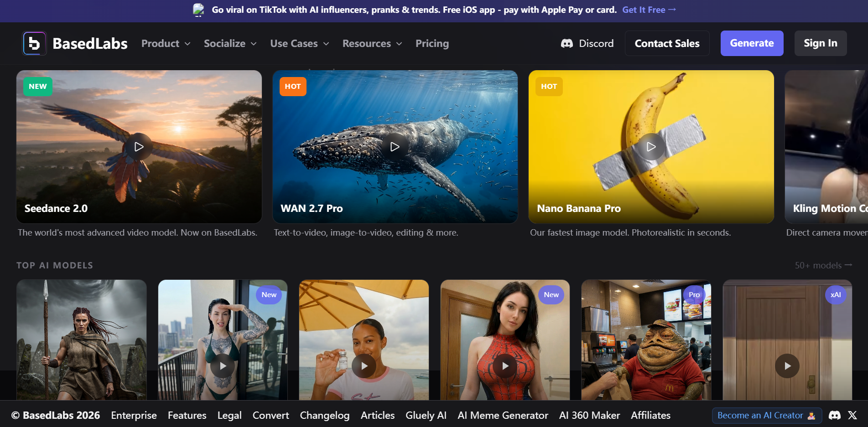Open the Pricing page

(x=432, y=43)
